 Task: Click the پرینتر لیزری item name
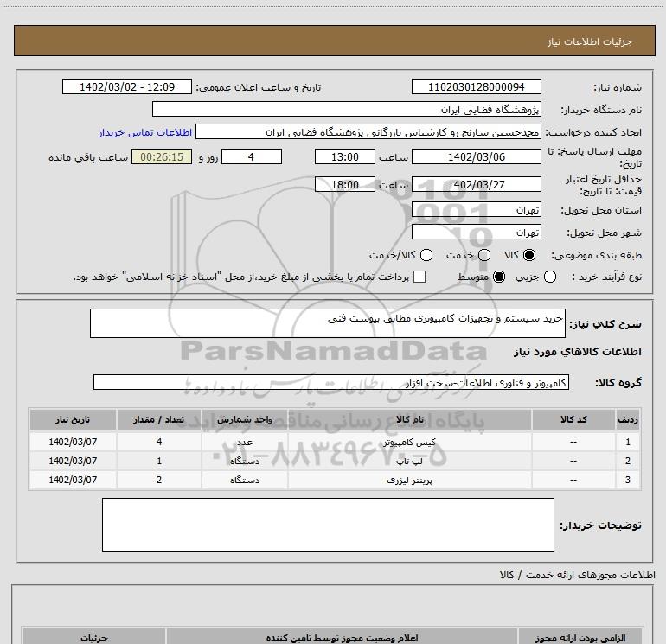409,480
